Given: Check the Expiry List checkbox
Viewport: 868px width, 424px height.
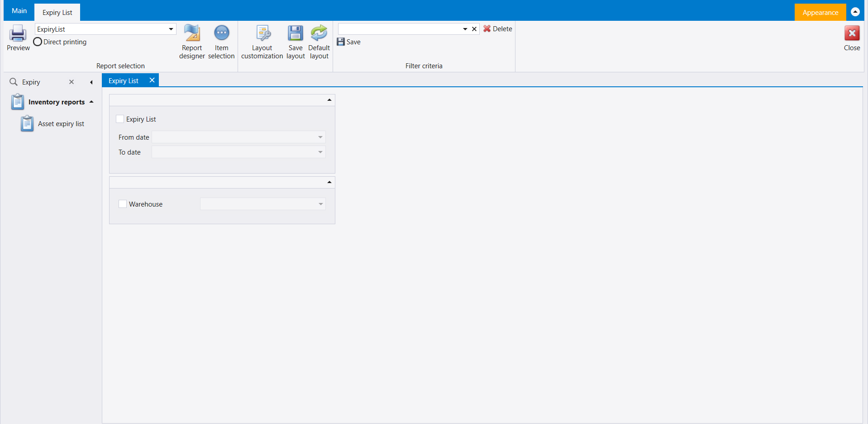Looking at the screenshot, I should tap(120, 119).
